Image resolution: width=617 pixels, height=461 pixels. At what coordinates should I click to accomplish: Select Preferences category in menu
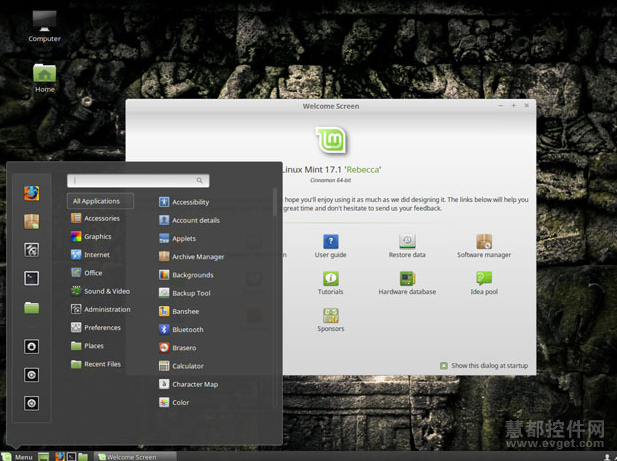click(96, 327)
